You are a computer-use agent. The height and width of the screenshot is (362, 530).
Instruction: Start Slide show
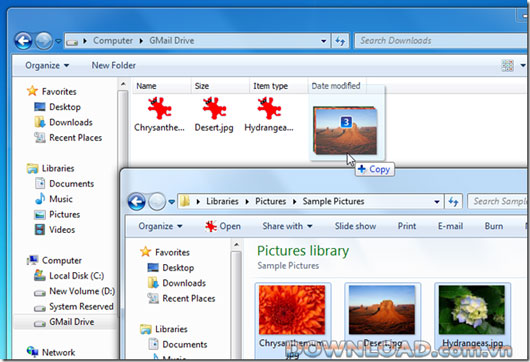click(x=355, y=226)
